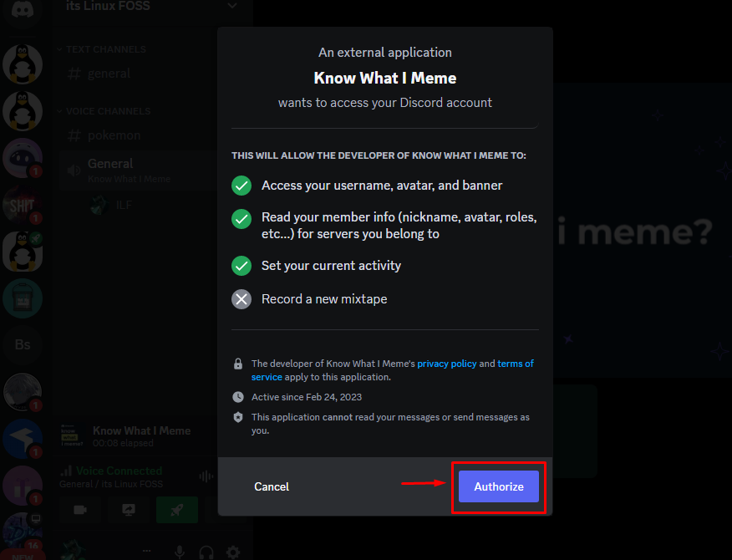The image size is (732, 560).
Task: Click the Voice Connected status text
Action: click(x=119, y=471)
